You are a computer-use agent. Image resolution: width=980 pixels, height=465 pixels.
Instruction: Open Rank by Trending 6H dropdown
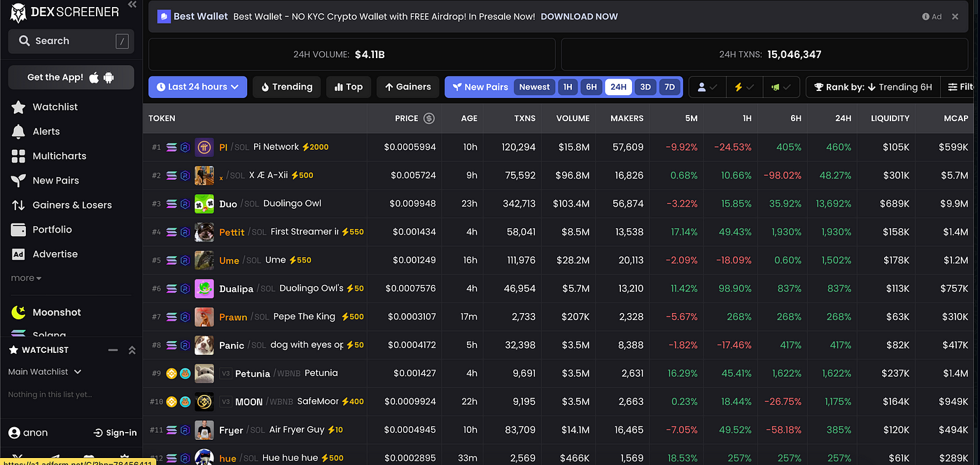tap(872, 87)
